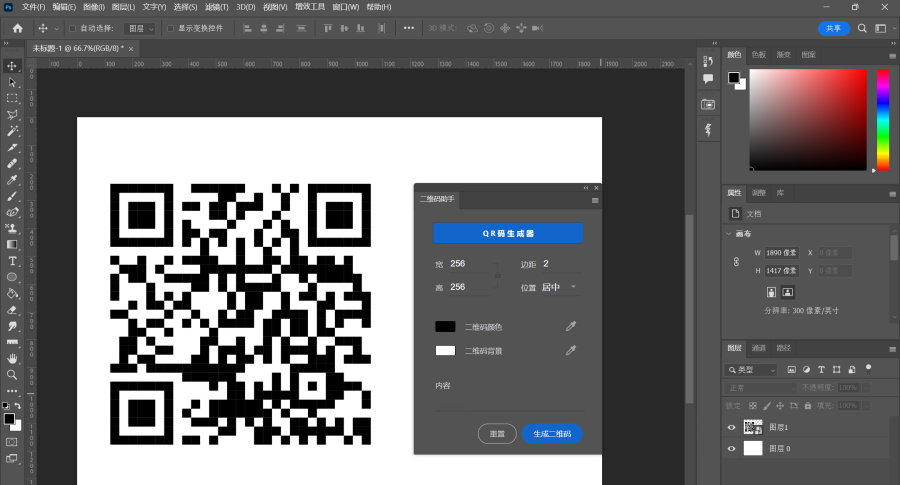Image resolution: width=900 pixels, height=485 pixels.
Task: Click the 重置 button
Action: (x=497, y=434)
